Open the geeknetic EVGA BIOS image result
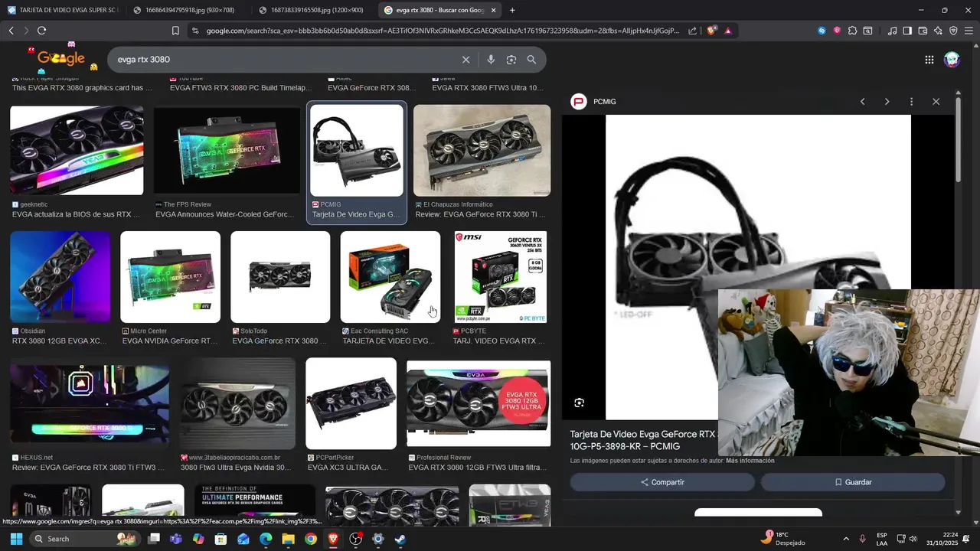The image size is (980, 551). point(77,151)
